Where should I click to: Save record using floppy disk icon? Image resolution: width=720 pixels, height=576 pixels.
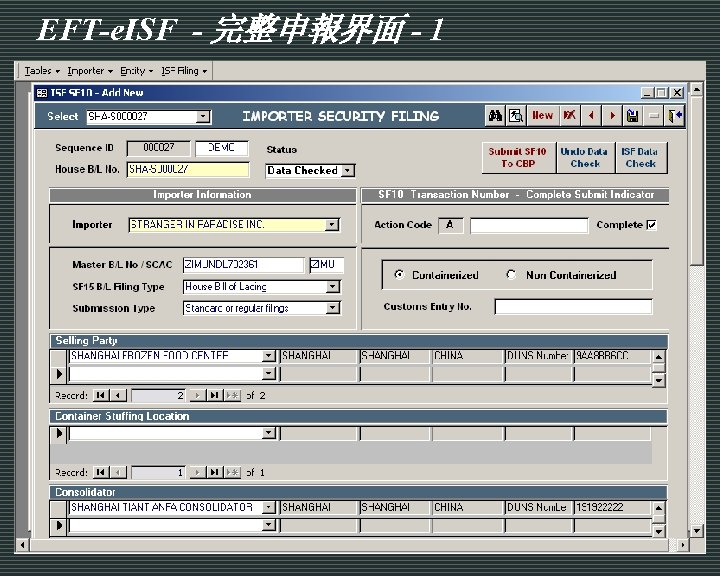pyautogui.click(x=633, y=116)
